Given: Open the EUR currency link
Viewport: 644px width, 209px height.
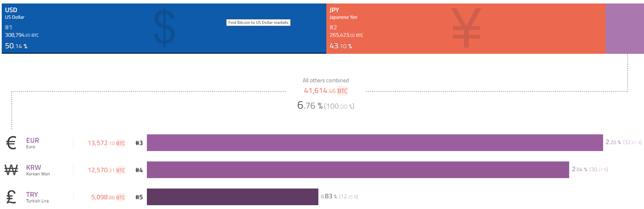Looking at the screenshot, I should [x=33, y=140].
